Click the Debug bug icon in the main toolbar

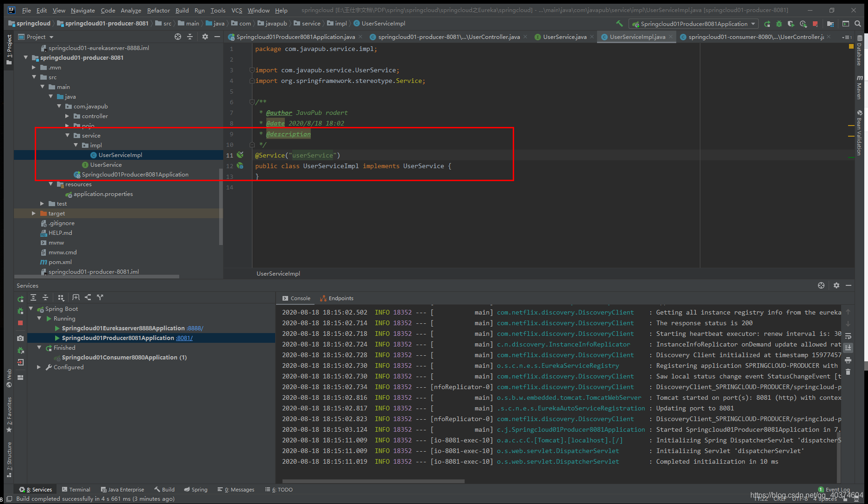[779, 24]
